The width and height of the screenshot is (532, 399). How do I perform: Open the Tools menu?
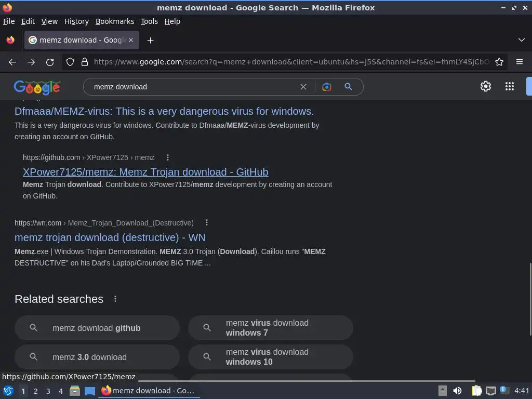149,21
